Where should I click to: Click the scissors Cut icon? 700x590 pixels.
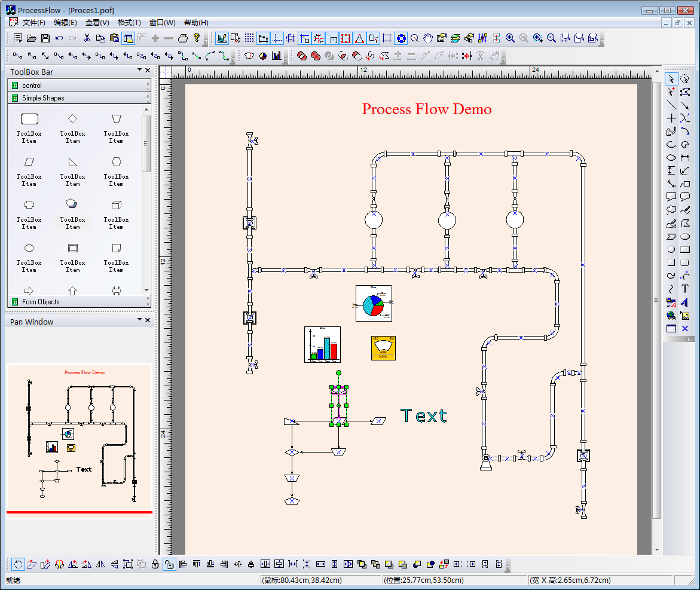click(x=87, y=38)
